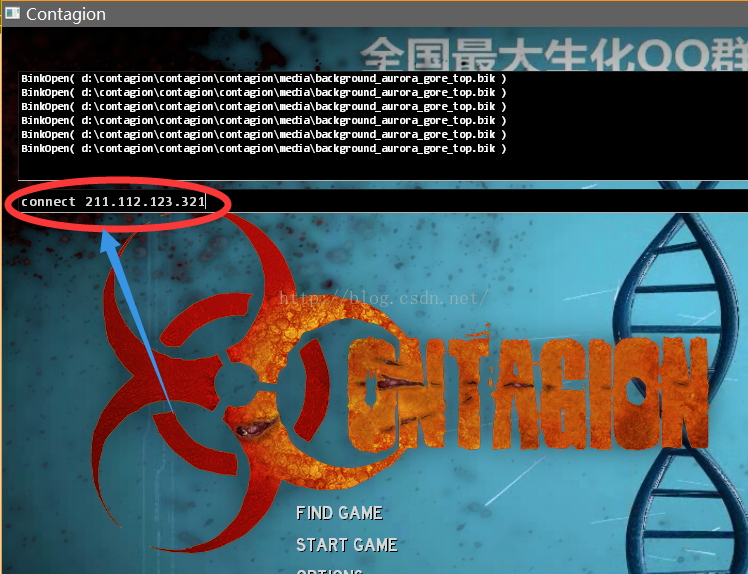This screenshot has width=748, height=574.
Task: Click the first BinkOpen line in the console log
Action: coord(264,78)
